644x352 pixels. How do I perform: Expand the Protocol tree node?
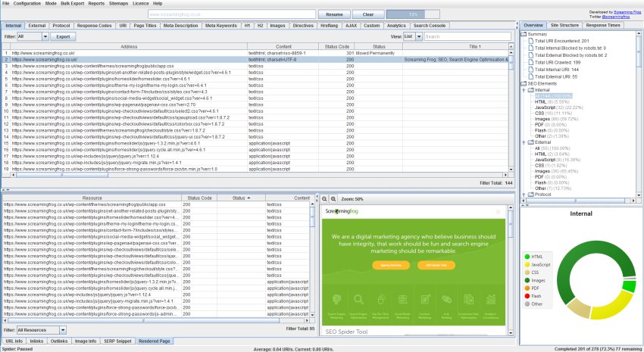(x=524, y=194)
